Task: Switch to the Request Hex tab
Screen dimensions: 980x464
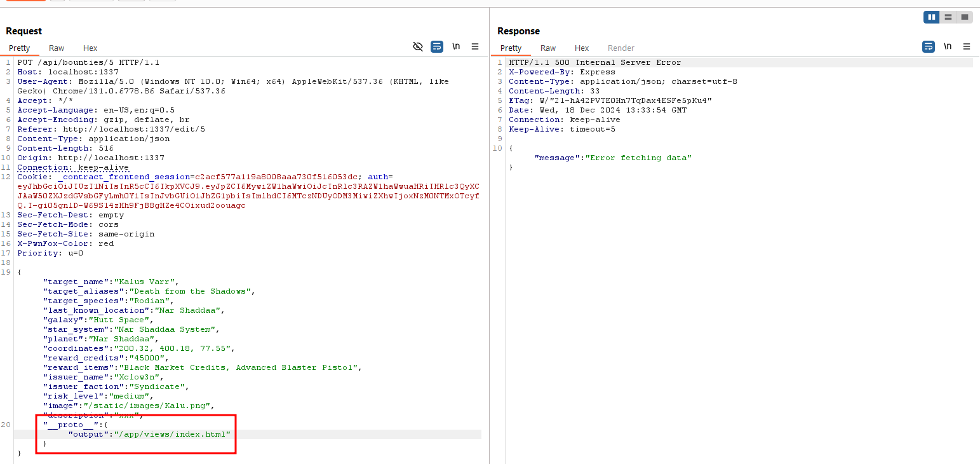Action: (90, 48)
